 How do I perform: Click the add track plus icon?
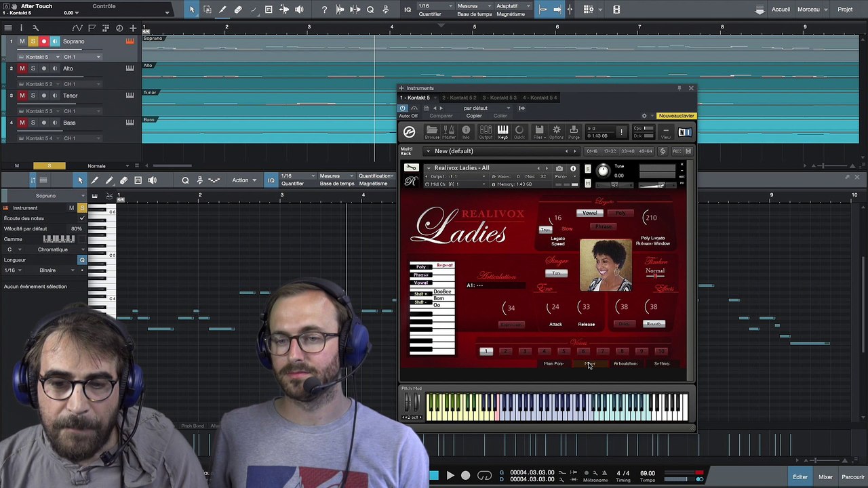point(133,28)
